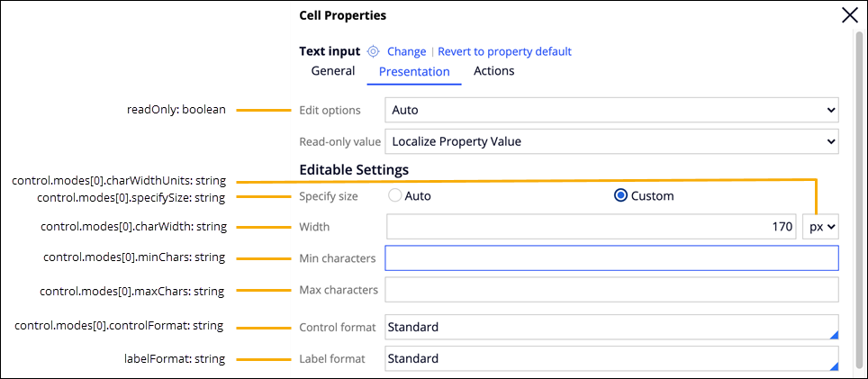Open Control format autocomplete corner arrow

[x=834, y=334]
